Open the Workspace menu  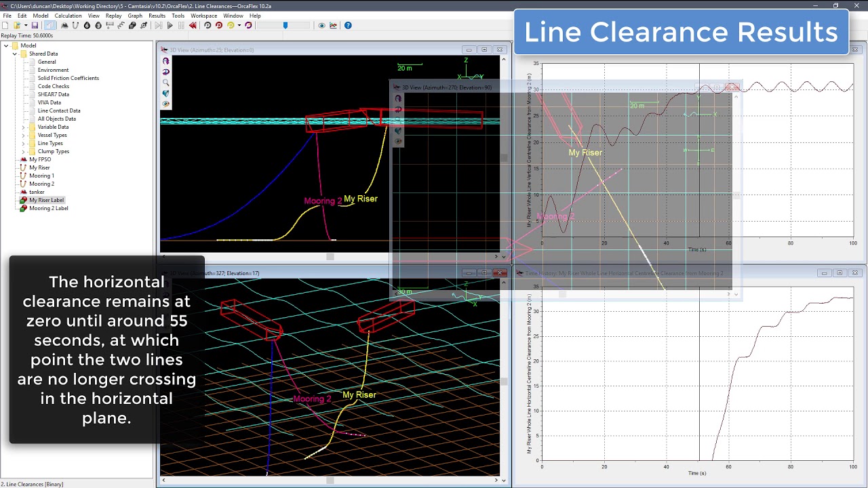(203, 16)
